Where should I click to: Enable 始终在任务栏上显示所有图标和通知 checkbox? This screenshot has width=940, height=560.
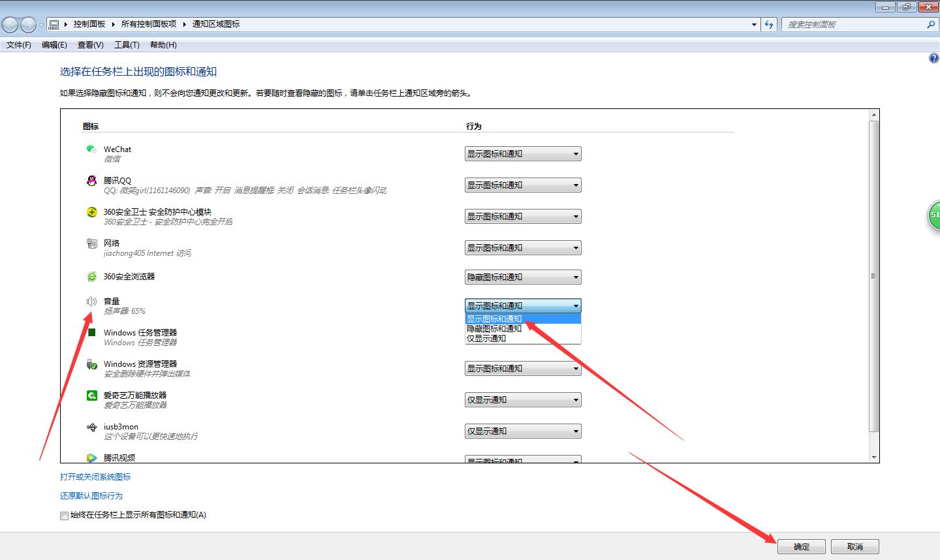(64, 516)
